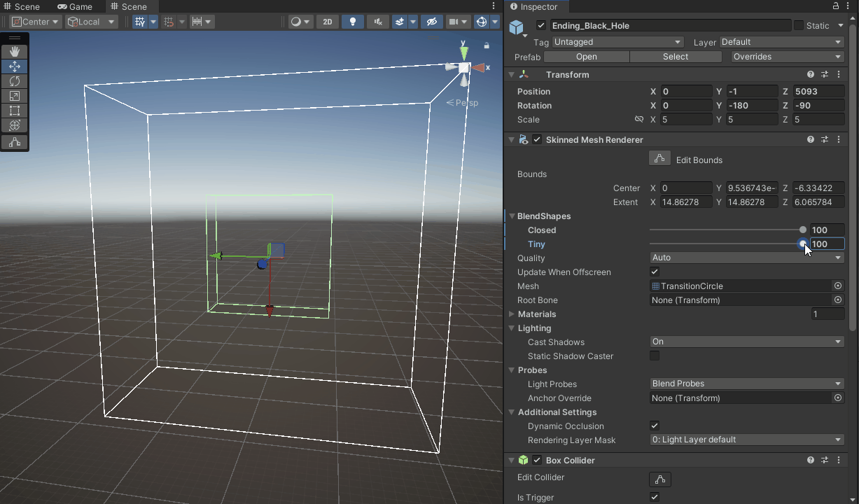The width and height of the screenshot is (859, 504).
Task: Select the Hand tool in scene toolbar
Action: [15, 52]
